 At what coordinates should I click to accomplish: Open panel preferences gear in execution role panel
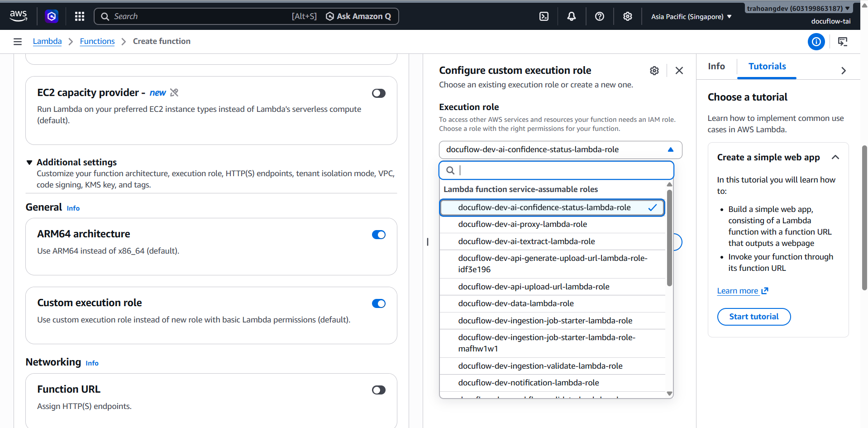click(654, 71)
